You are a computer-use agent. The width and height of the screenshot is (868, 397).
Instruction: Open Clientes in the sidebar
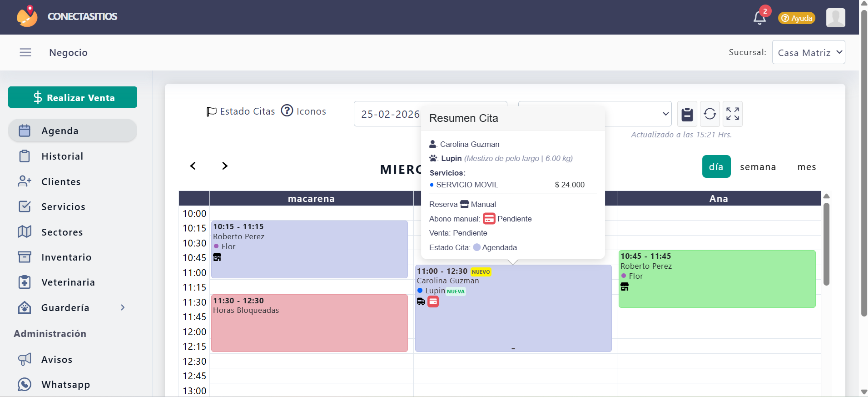point(61,182)
